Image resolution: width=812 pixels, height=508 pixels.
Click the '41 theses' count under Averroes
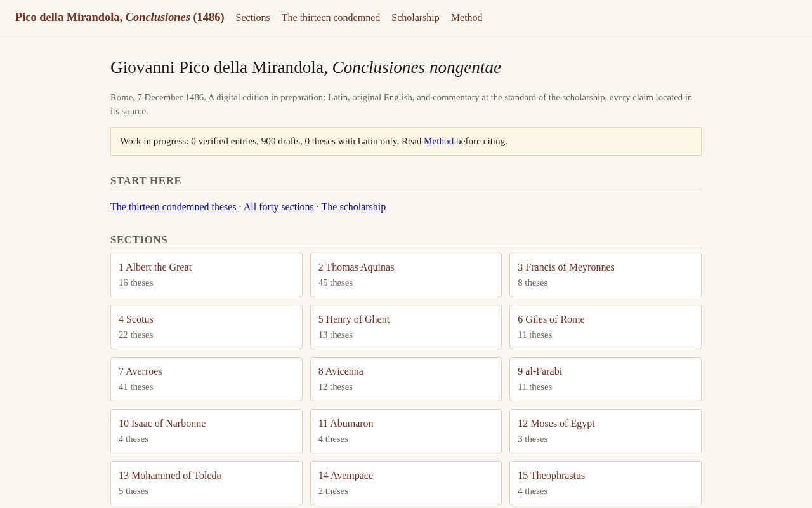coord(136,387)
